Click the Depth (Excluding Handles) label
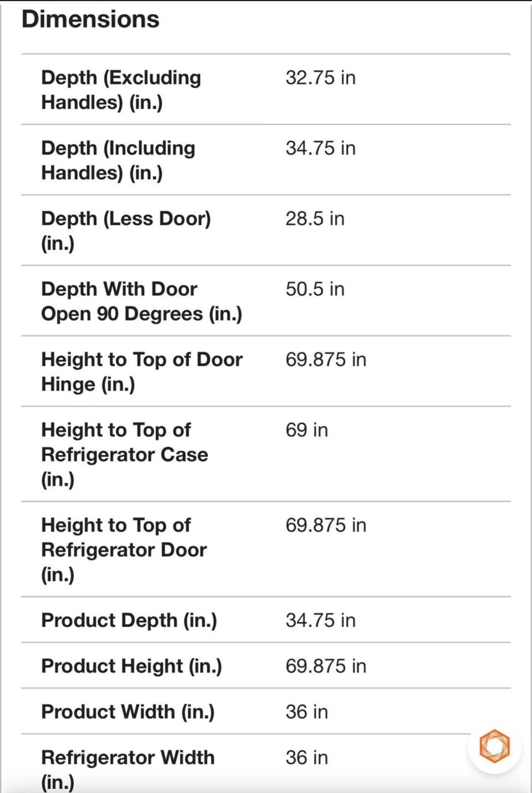This screenshot has width=532, height=793. [121, 90]
